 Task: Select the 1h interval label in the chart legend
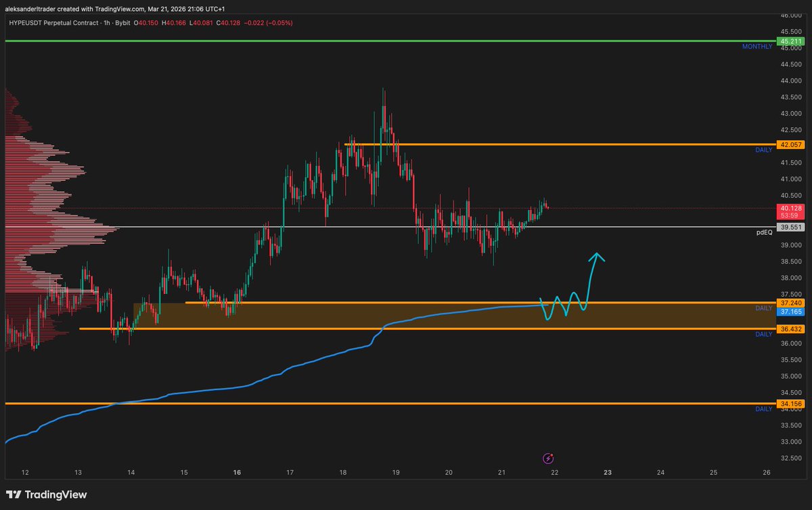click(x=107, y=22)
